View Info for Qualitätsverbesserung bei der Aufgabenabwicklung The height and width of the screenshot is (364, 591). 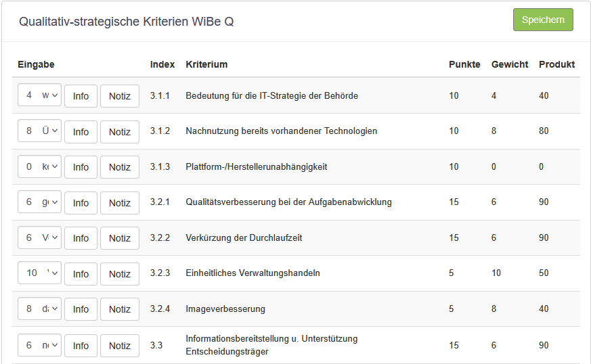(81, 203)
